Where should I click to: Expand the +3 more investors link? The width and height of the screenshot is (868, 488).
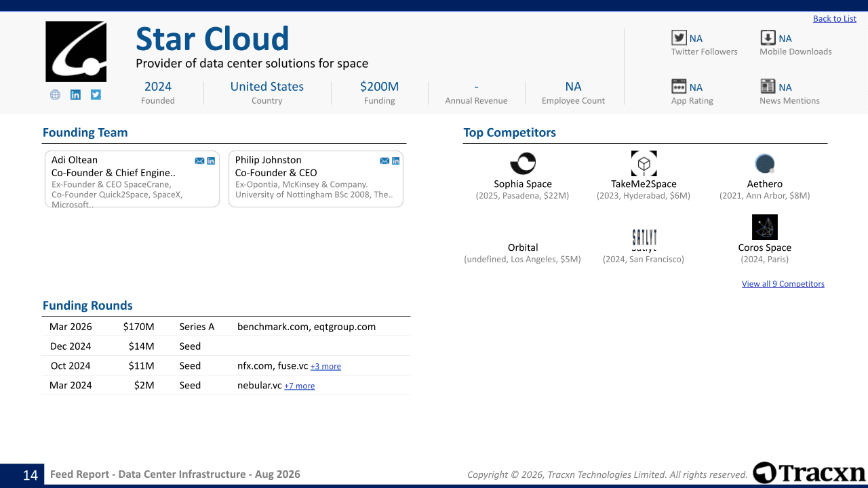coord(325,367)
